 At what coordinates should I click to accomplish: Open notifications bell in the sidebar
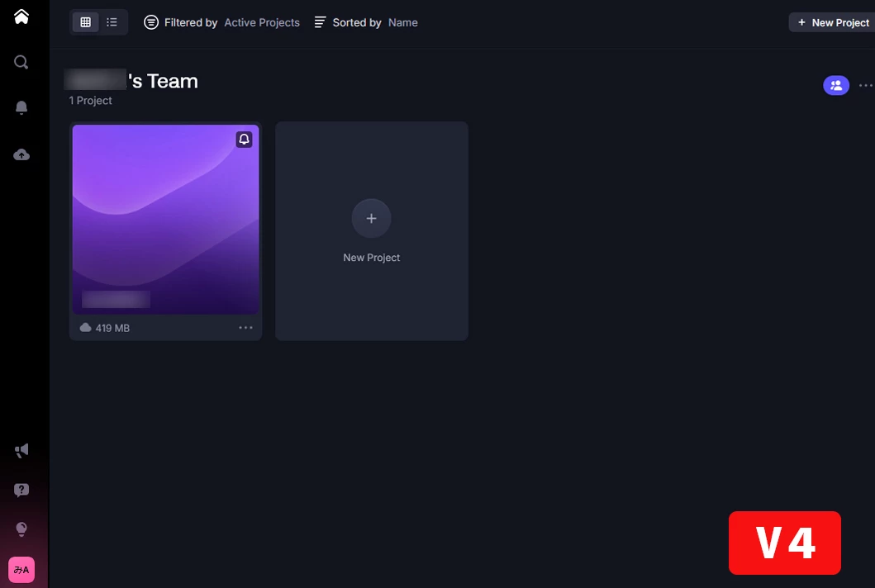tap(21, 107)
